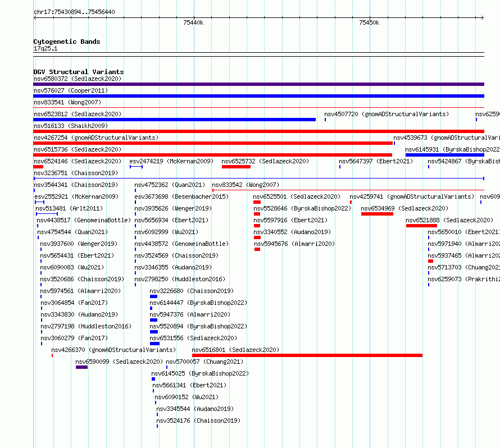Select nsv5597916 (Ebert2021) label
Screen dimensions: 500x448
tap(291, 220)
